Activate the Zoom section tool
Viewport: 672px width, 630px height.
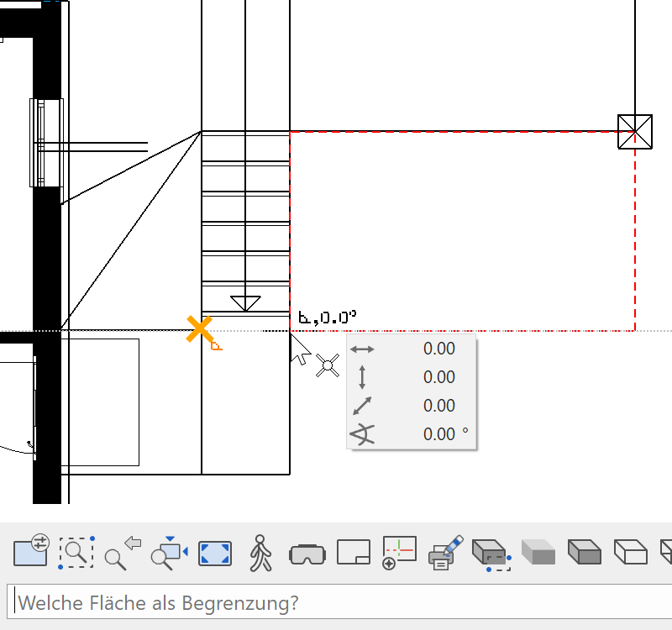(76, 553)
